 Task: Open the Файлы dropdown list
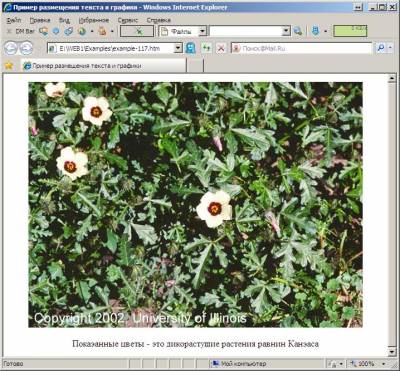[202, 31]
